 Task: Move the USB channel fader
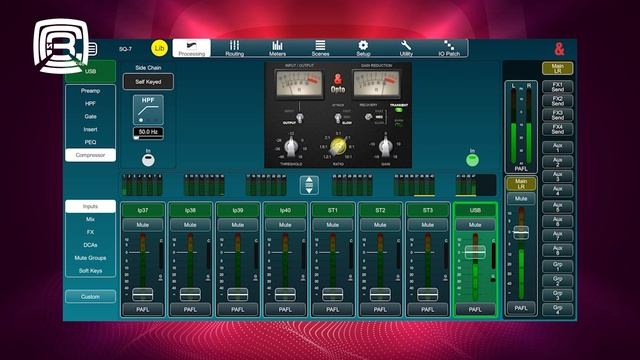475,252
